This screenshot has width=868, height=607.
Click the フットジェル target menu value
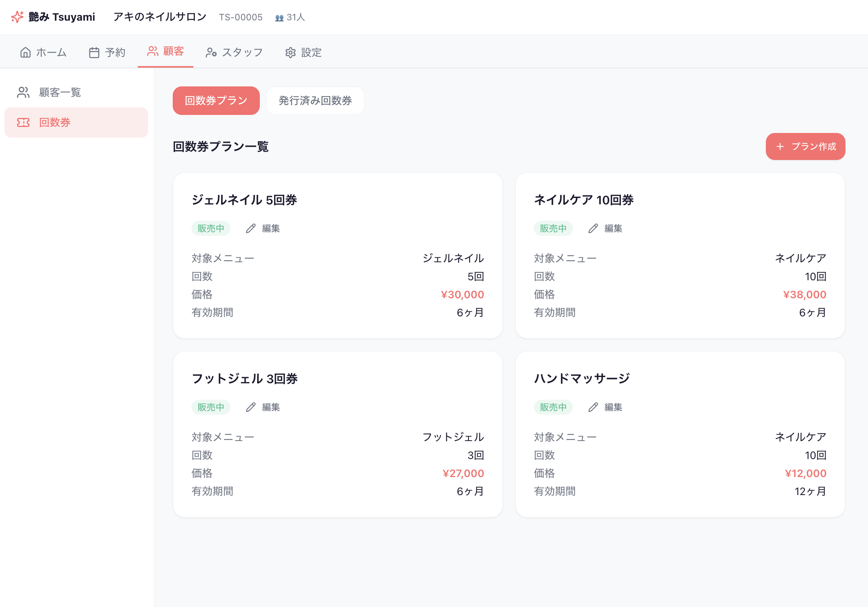pyautogui.click(x=453, y=437)
